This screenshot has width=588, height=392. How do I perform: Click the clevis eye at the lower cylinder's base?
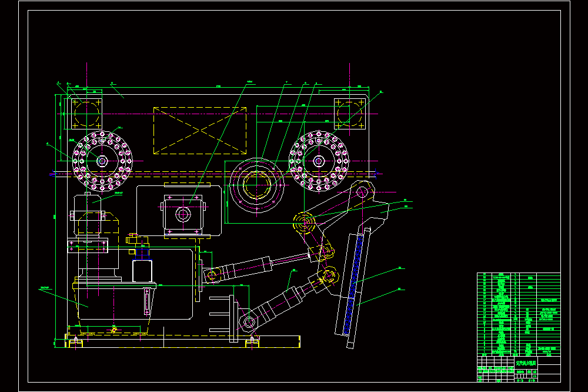pyautogui.click(x=248, y=322)
